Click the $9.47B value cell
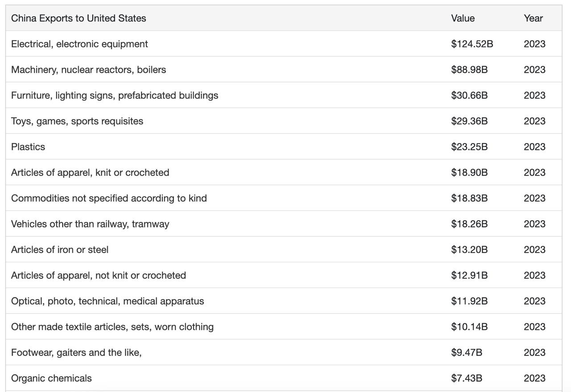This screenshot has height=392, width=571. (467, 353)
